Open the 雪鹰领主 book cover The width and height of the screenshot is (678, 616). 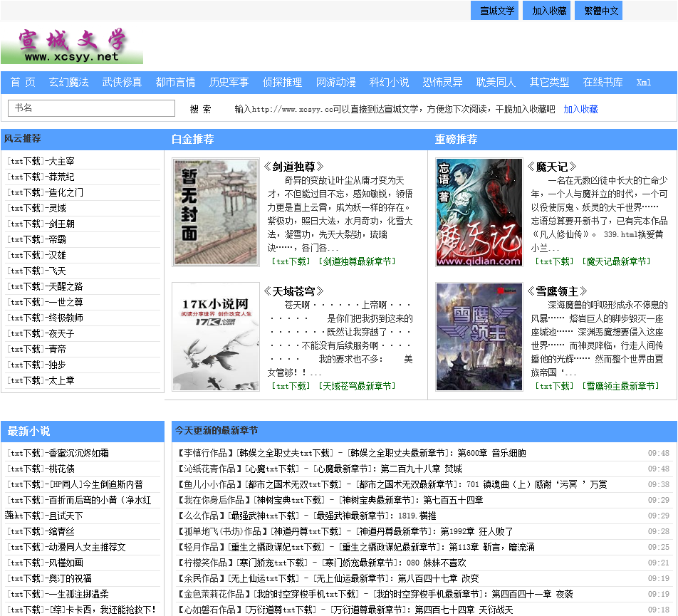479,337
